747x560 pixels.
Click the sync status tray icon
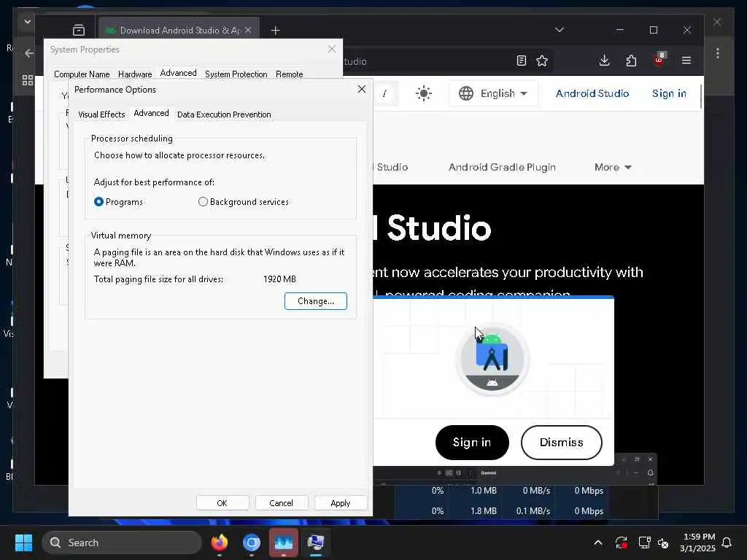621,542
